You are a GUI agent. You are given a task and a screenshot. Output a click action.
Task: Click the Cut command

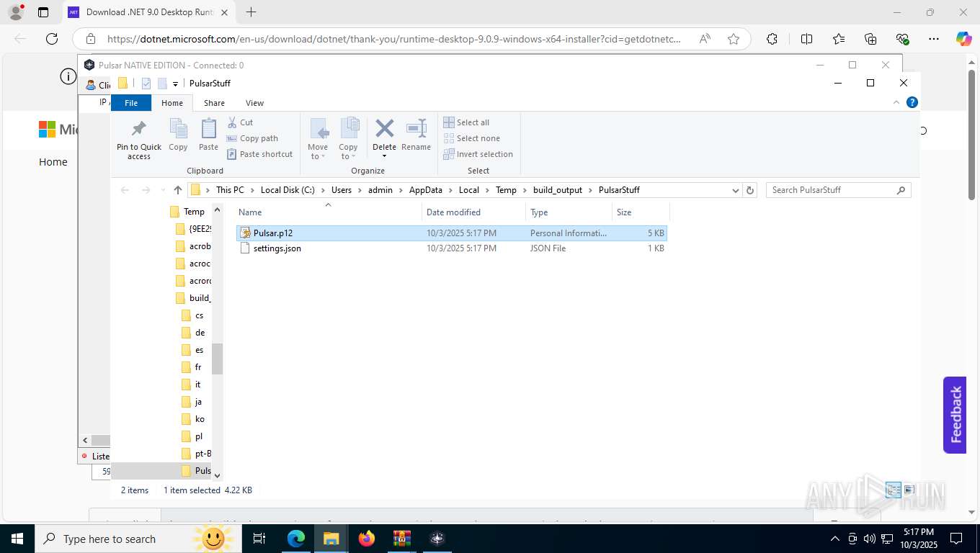click(x=240, y=122)
